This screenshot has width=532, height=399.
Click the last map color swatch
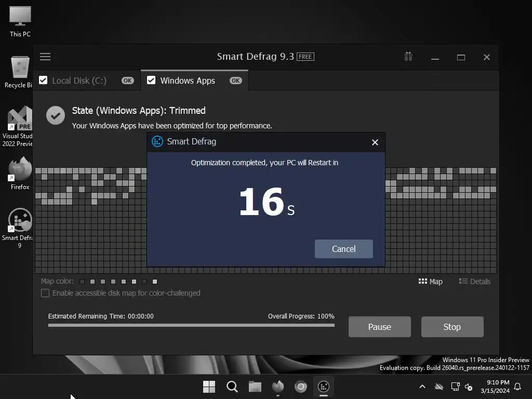coord(155,282)
